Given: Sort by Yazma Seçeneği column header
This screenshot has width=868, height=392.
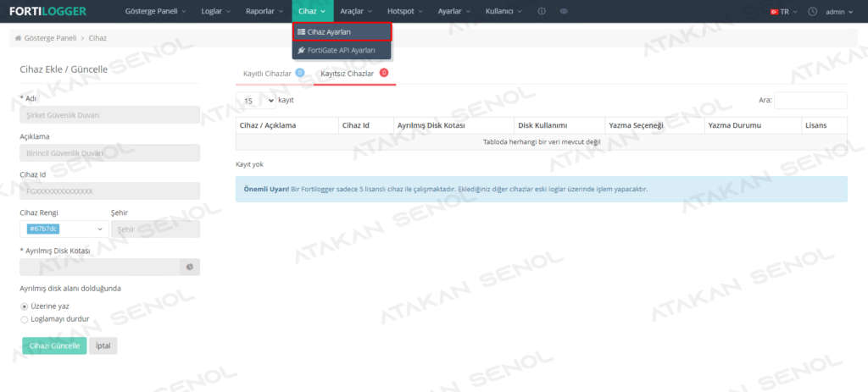Looking at the screenshot, I should pyautogui.click(x=654, y=125).
